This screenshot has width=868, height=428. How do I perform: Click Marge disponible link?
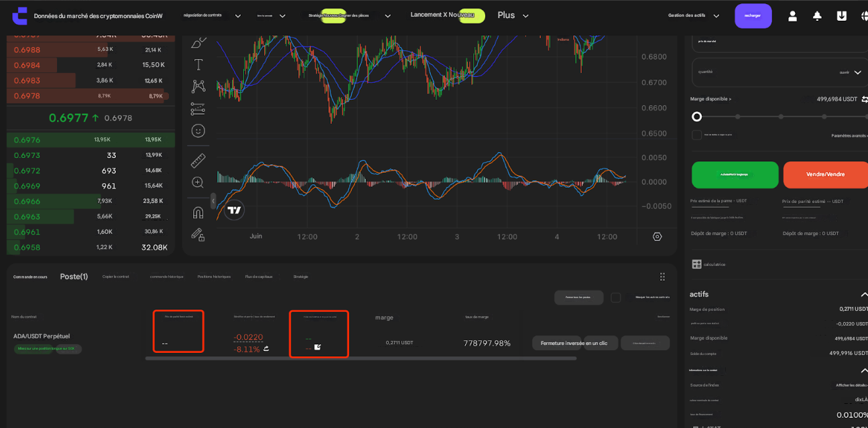point(710,99)
